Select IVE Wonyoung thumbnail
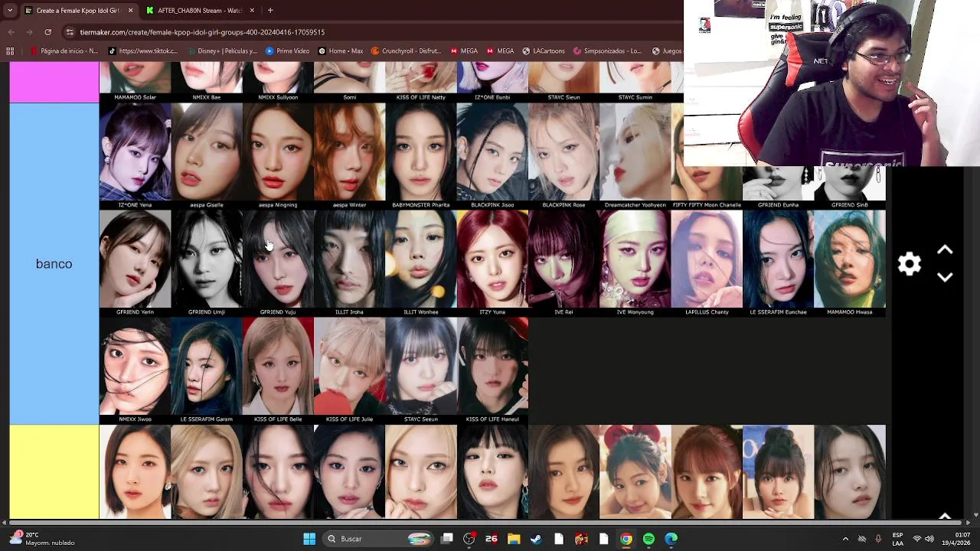This screenshot has width=980, height=551. point(635,263)
